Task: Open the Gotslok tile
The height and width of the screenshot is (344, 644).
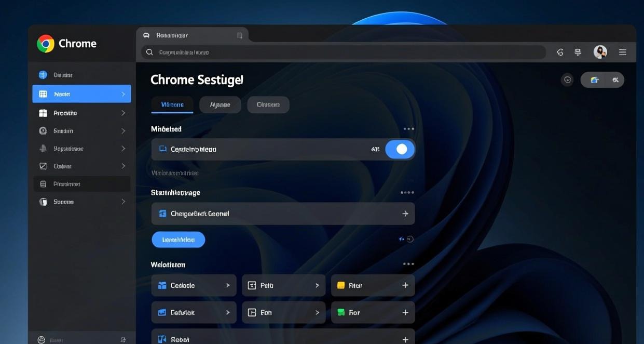Action: (194, 312)
